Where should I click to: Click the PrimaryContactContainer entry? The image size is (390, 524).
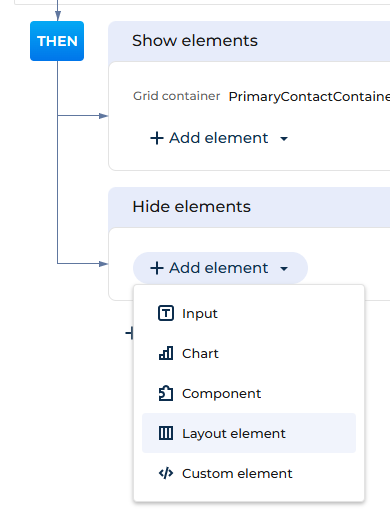(309, 97)
